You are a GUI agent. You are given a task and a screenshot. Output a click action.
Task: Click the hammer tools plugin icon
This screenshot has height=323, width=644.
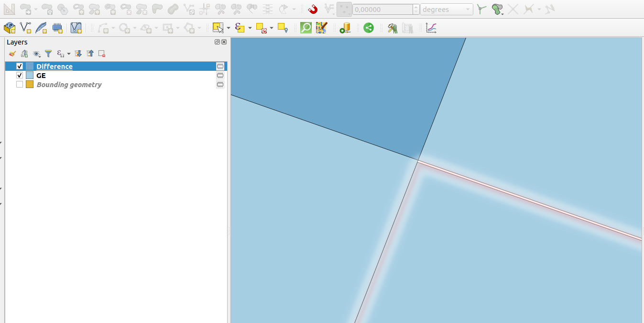click(393, 28)
